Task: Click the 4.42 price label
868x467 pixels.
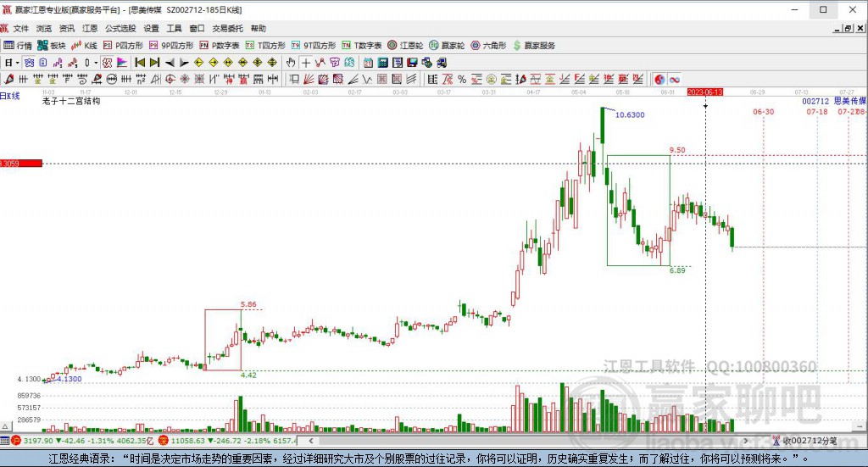Action: (248, 375)
